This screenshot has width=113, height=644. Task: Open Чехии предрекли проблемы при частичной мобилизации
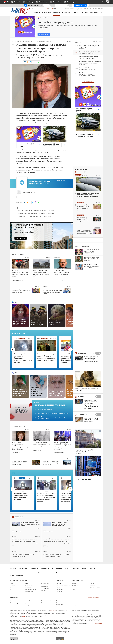36,213
